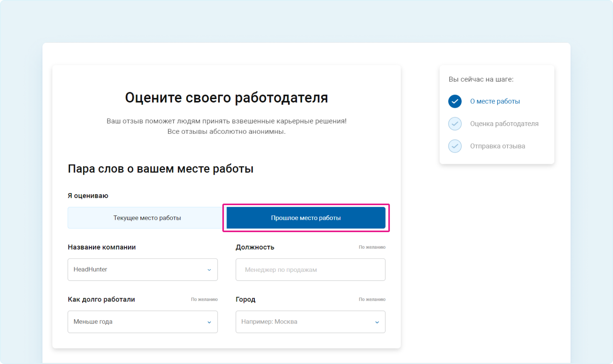Click the checkmark icon next to "Оценка работодателя"
This screenshot has height=364, width=613.
click(x=455, y=124)
